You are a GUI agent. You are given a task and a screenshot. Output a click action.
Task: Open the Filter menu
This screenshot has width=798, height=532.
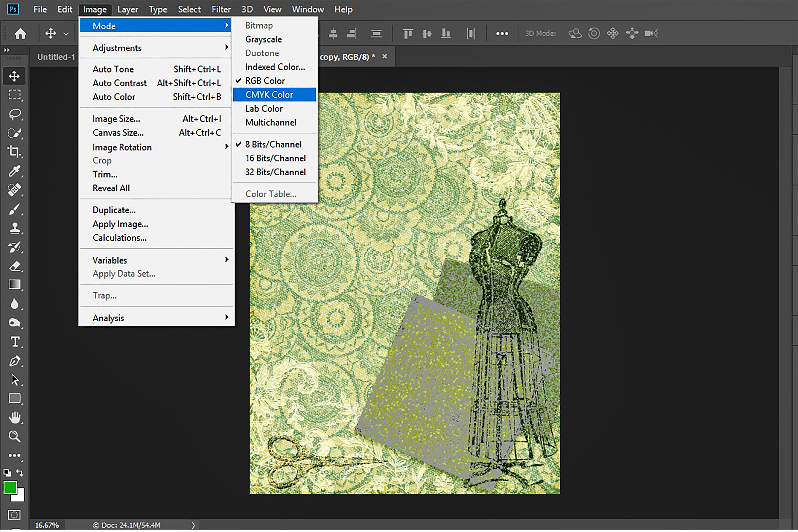point(221,9)
